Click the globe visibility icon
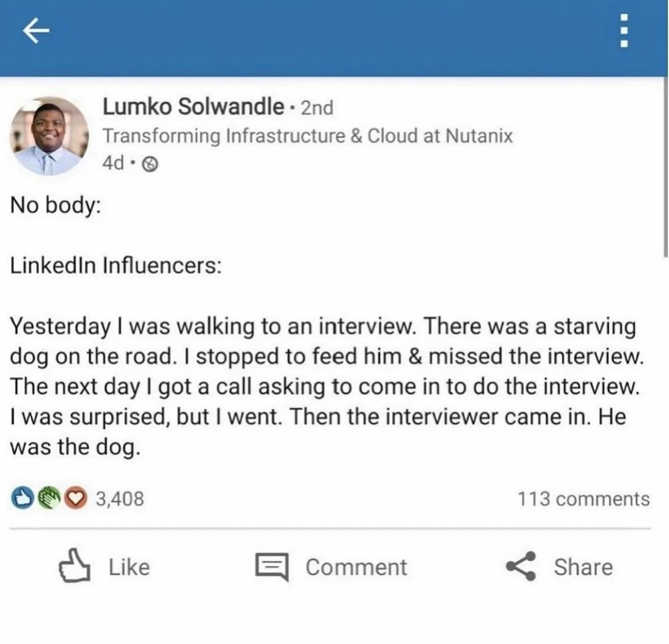The width and height of the screenshot is (669, 644). point(149,163)
